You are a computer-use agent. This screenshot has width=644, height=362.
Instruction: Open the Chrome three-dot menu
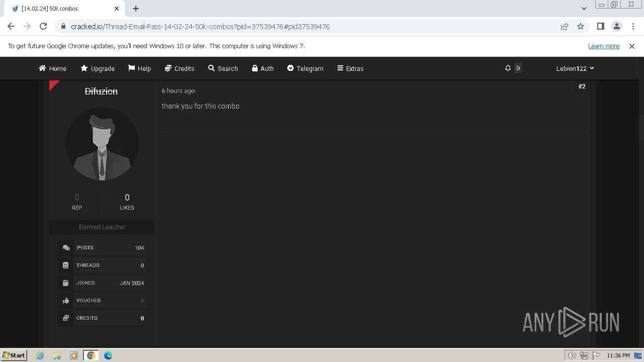[x=632, y=26]
